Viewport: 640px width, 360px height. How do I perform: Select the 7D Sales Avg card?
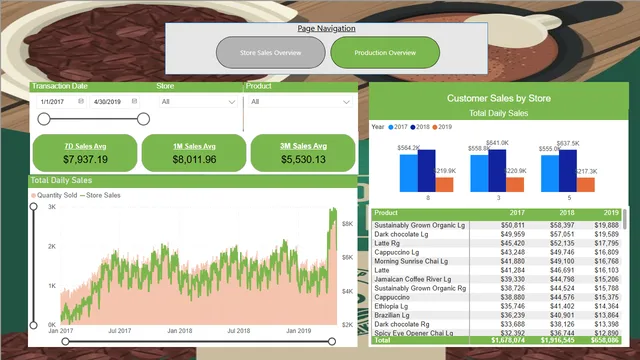[x=85, y=153]
